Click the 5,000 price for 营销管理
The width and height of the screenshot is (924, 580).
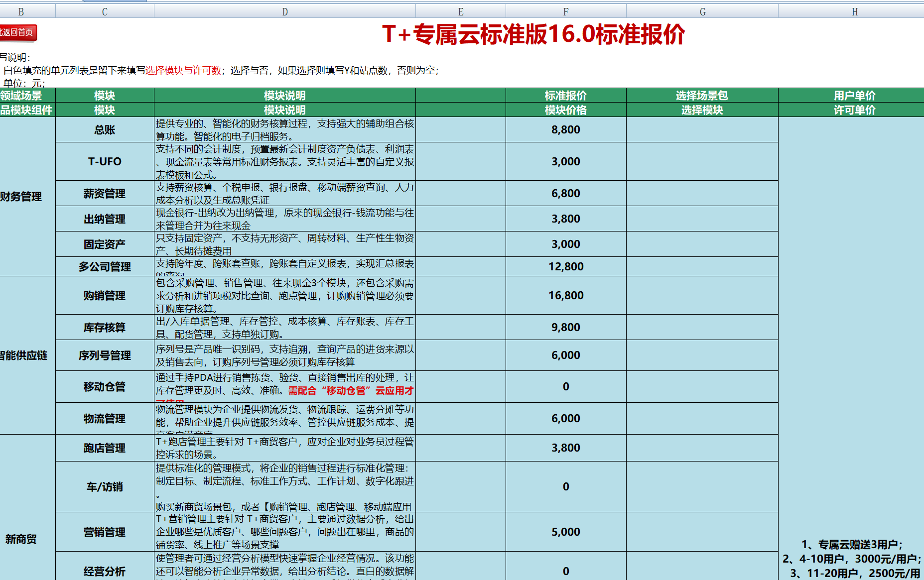pos(566,532)
